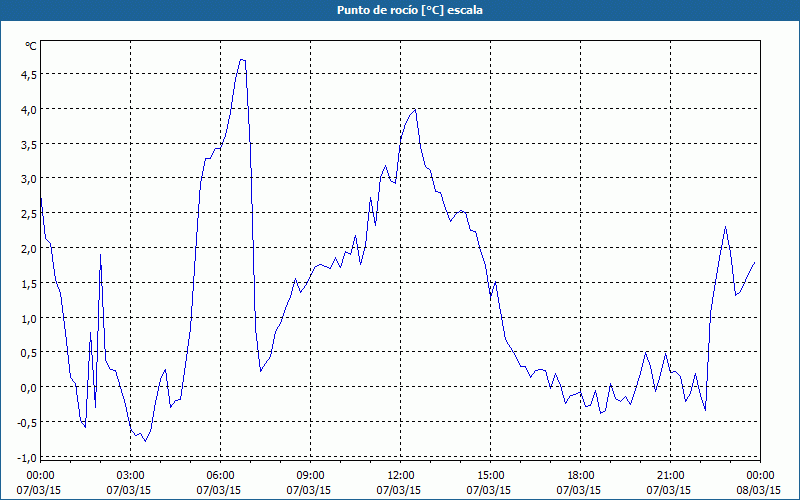Click the -0,5 y-axis value
The image size is (800, 500).
(x=26, y=422)
